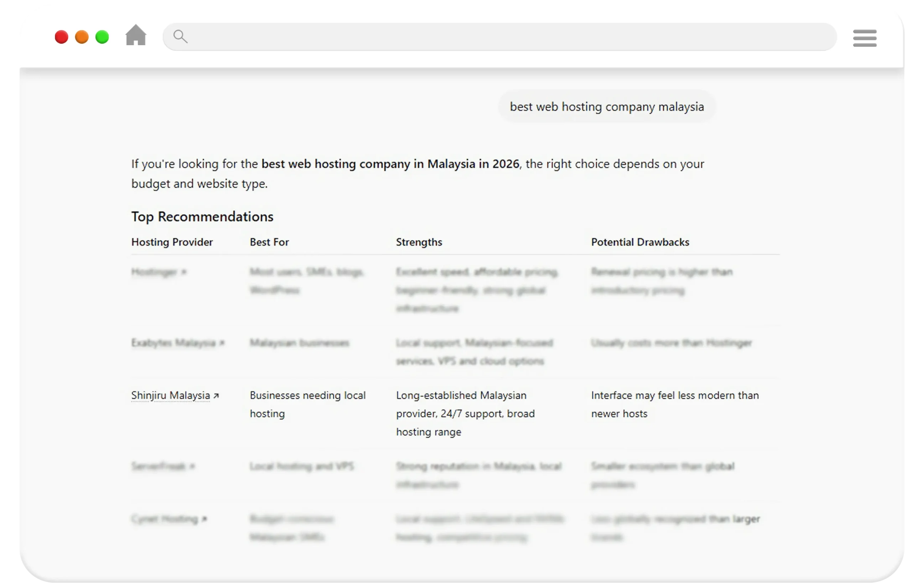Open the hamburger menu icon
The image size is (912, 588).
pyautogui.click(x=865, y=38)
